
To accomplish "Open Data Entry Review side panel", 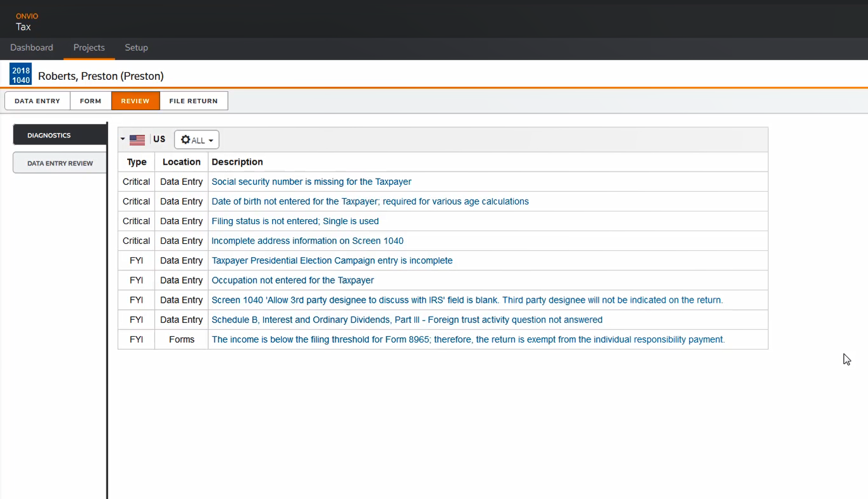I will coord(60,163).
